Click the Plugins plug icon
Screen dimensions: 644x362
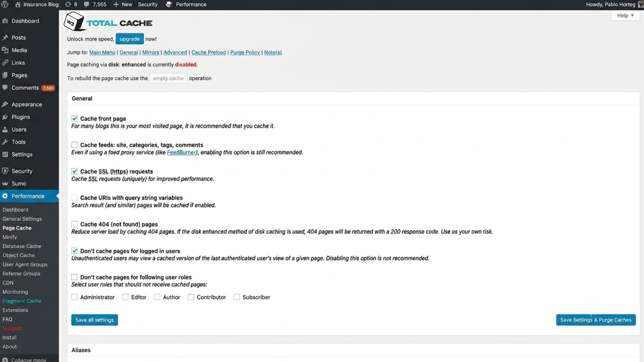(x=5, y=117)
